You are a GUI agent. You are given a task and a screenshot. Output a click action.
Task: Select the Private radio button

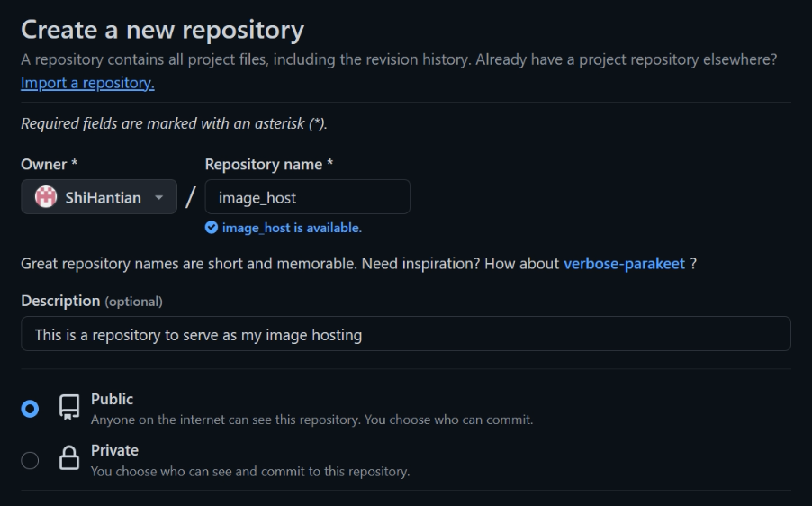[31, 460]
